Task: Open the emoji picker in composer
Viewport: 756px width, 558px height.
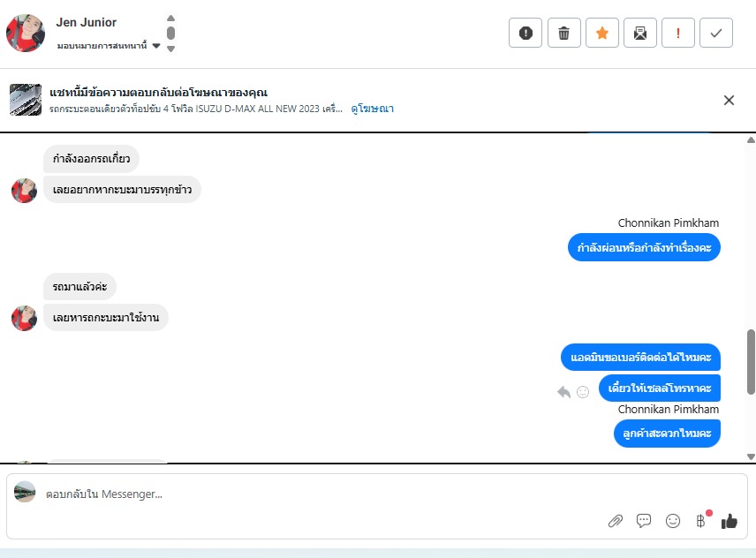Action: click(673, 521)
